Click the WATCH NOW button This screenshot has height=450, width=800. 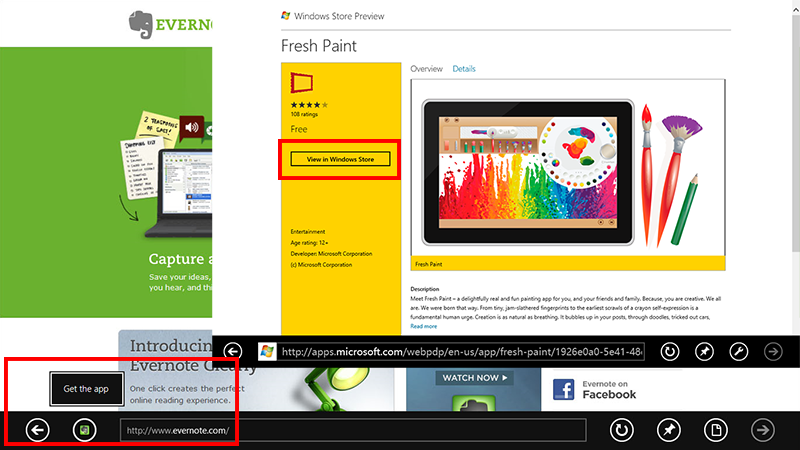coord(474,378)
